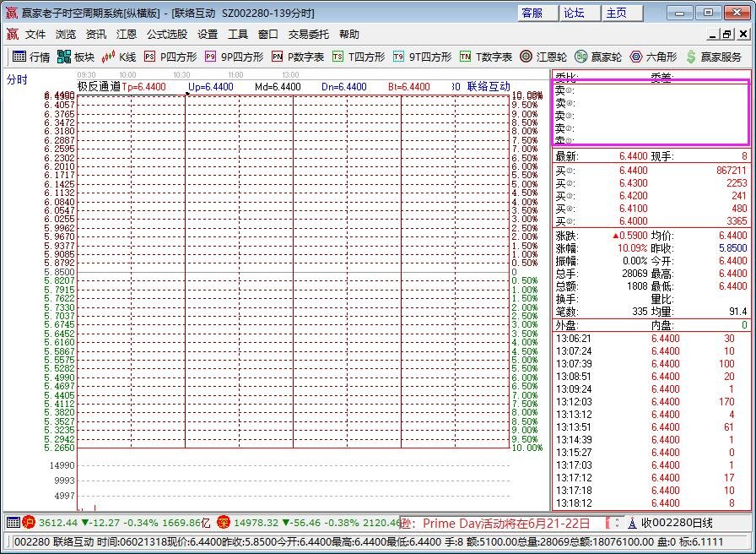Click the Shenzhen index value 14978.32
Image resolution: width=756 pixels, height=554 pixels.
[x=256, y=523]
